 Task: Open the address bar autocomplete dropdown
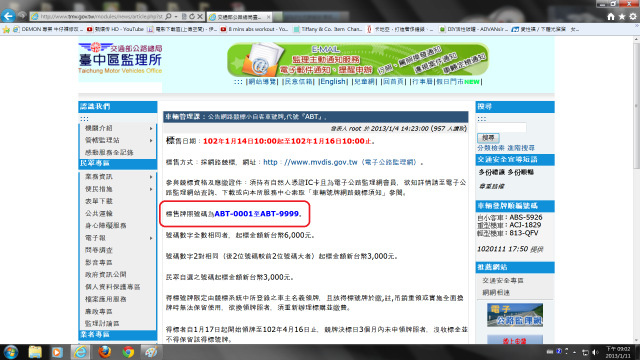click(x=176, y=17)
